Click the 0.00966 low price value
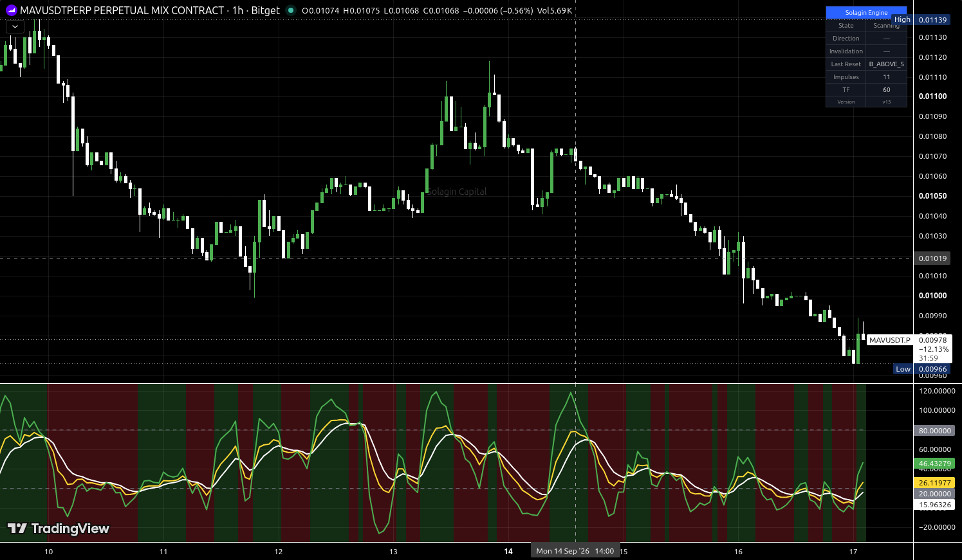 point(932,369)
